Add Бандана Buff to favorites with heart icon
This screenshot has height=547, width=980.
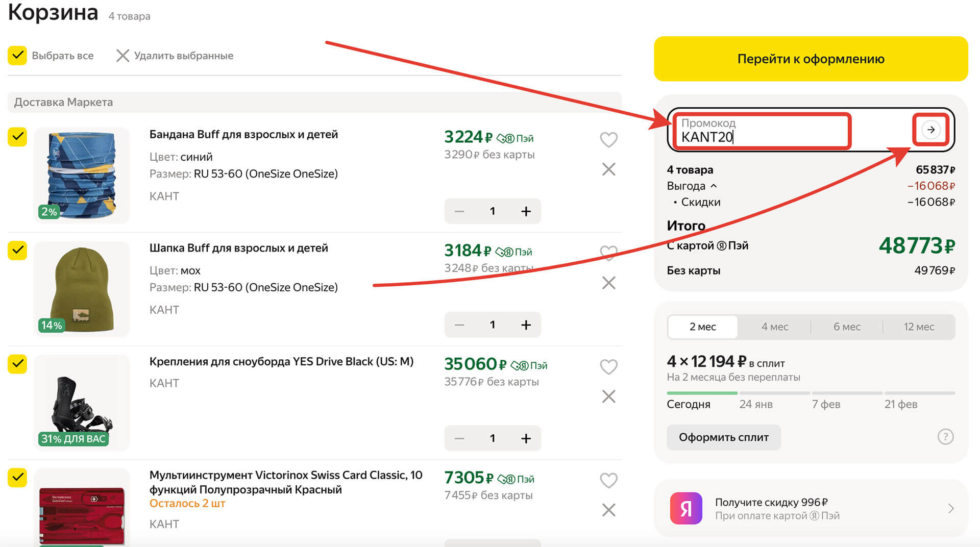point(608,139)
